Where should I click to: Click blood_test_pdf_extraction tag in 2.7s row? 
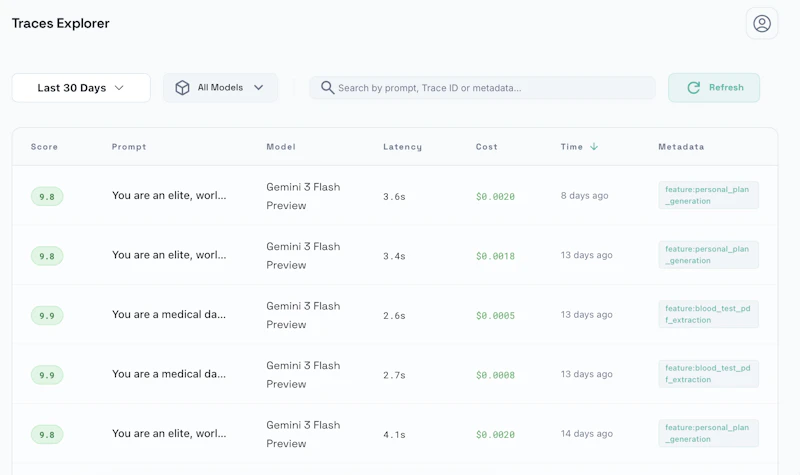(x=708, y=373)
